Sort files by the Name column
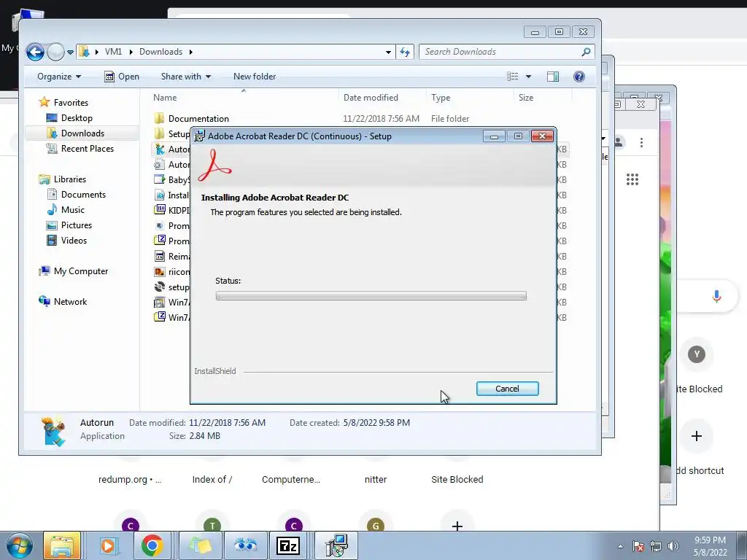Screen dimensions: 747x560 click(x=165, y=98)
